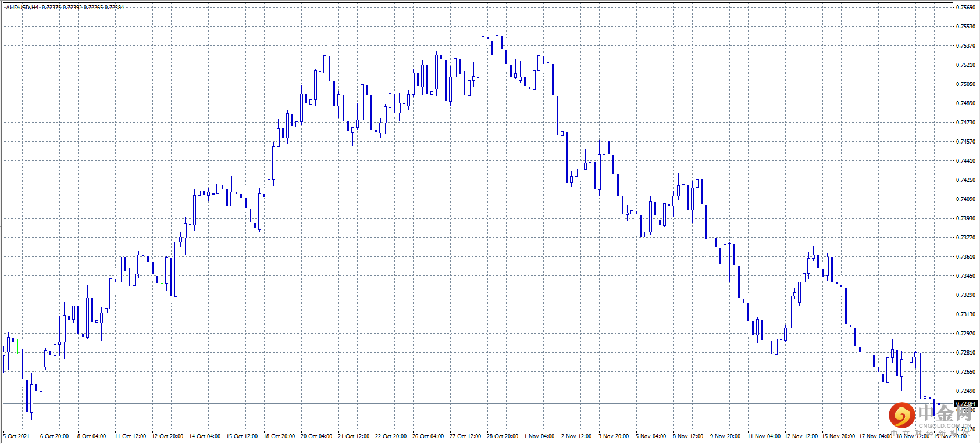
Task: Click the 0.74250 price axis label
Action: tap(966, 180)
